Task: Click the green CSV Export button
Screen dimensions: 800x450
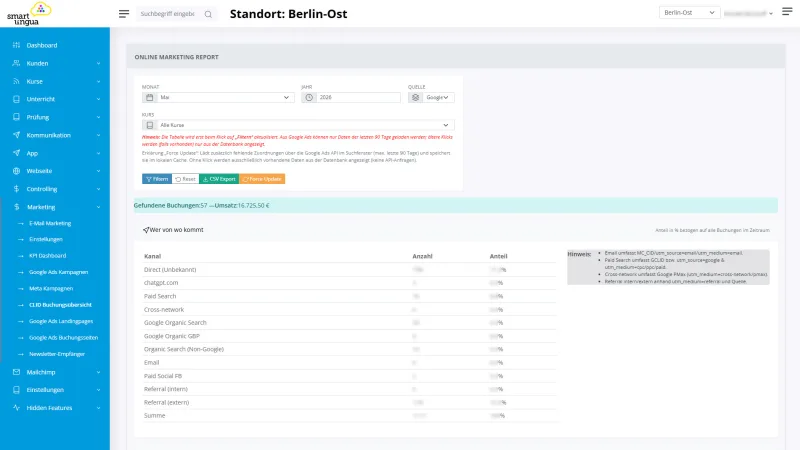Action: (219, 179)
